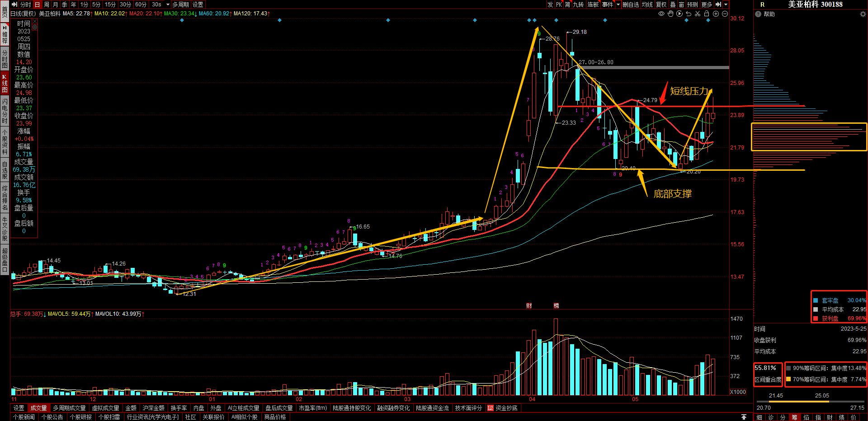This screenshot has width=868, height=421.
Task: Toggle the eye visibility icon above chart
Action: click(x=661, y=14)
